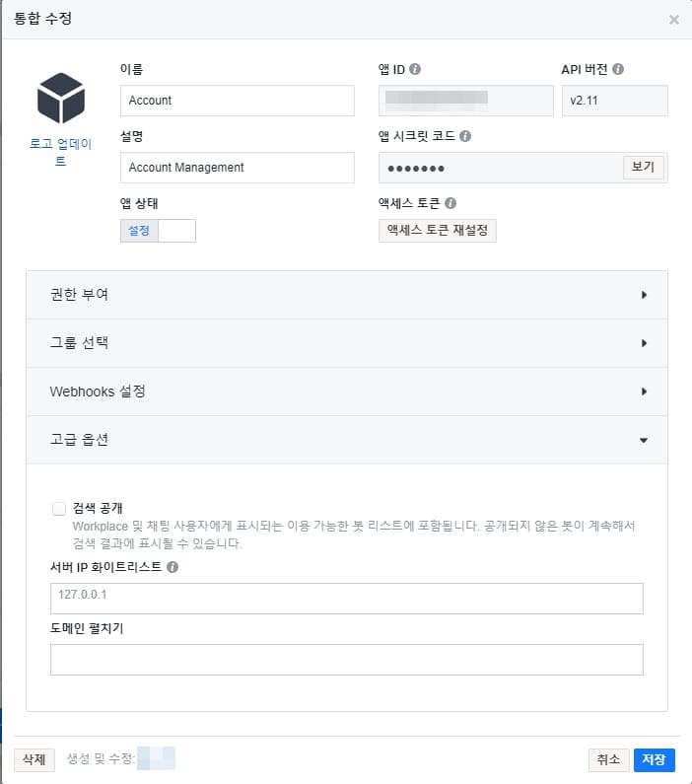Click the 취소 button
The width and height of the screenshot is (692, 784).
(608, 760)
